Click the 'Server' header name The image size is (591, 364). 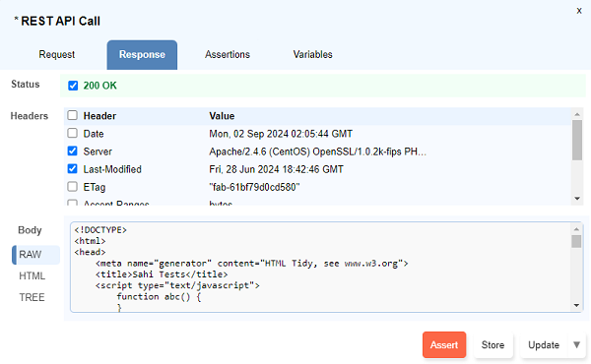[98, 152]
